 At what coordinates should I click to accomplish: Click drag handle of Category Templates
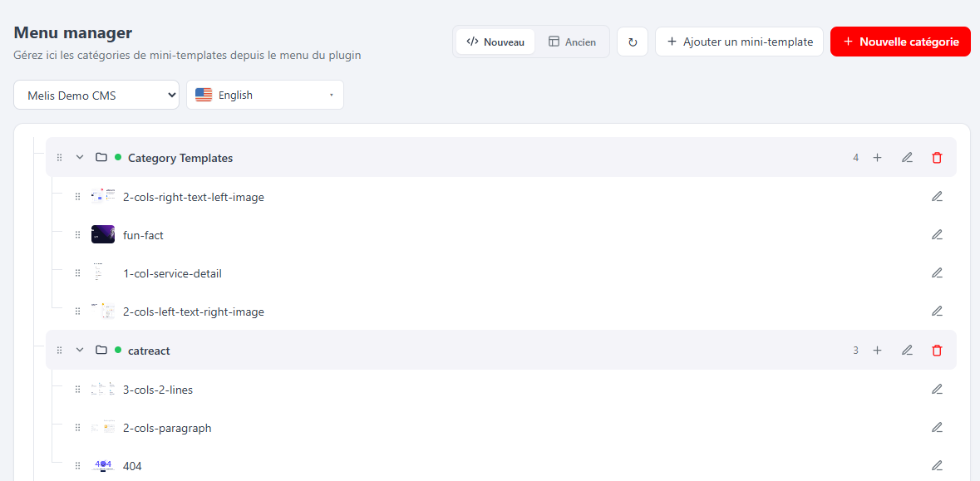(59, 157)
